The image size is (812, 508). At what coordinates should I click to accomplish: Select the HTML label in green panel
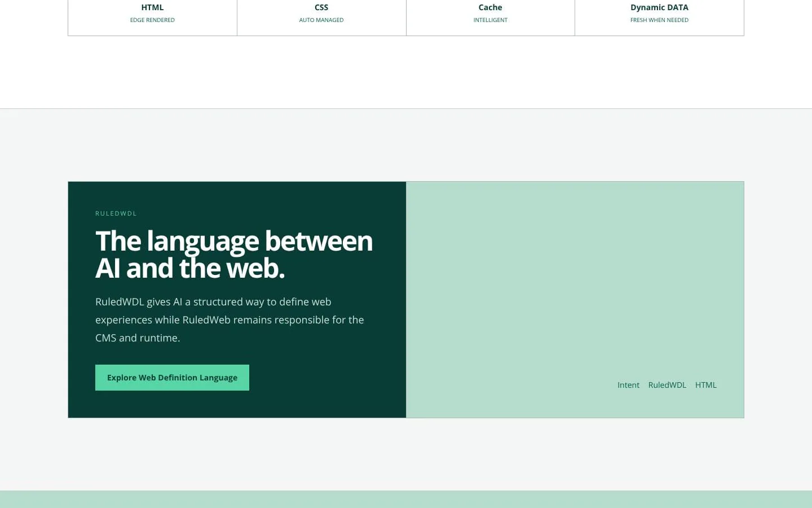(x=705, y=385)
